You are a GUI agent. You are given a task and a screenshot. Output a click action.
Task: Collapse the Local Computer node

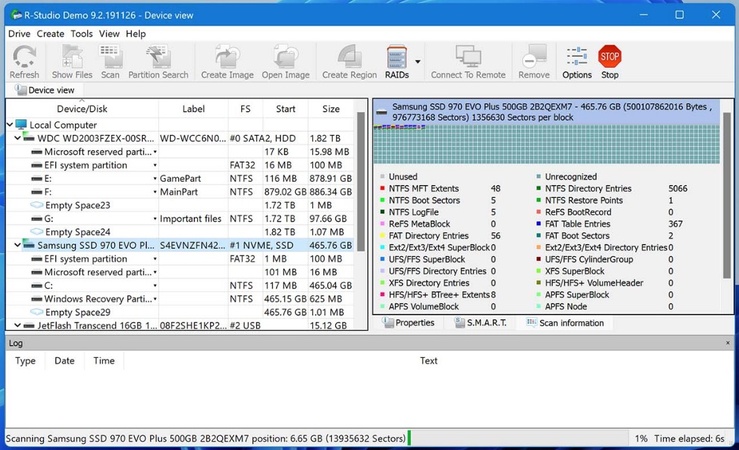tap(10, 125)
